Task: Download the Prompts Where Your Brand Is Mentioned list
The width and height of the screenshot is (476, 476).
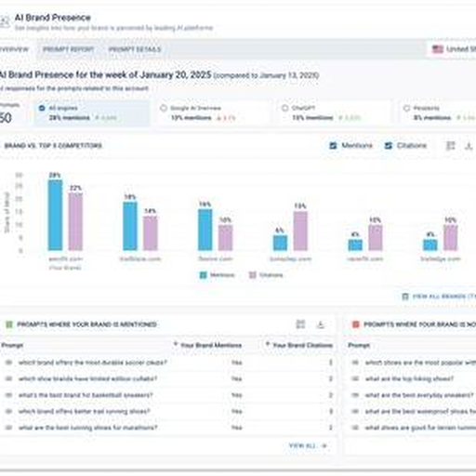Action: pyautogui.click(x=321, y=324)
